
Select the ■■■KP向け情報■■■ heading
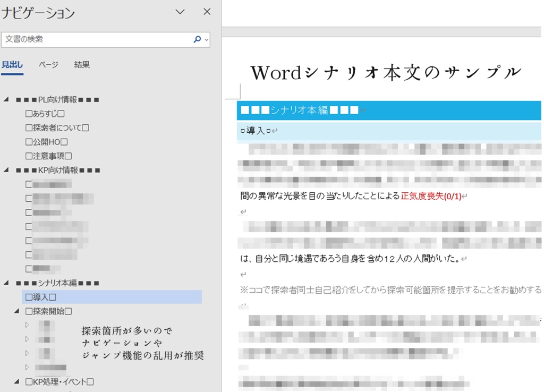(x=58, y=171)
